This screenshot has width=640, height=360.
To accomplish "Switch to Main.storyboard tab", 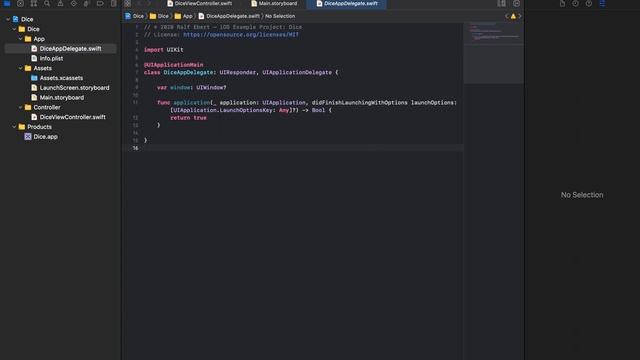I will 274,4.
